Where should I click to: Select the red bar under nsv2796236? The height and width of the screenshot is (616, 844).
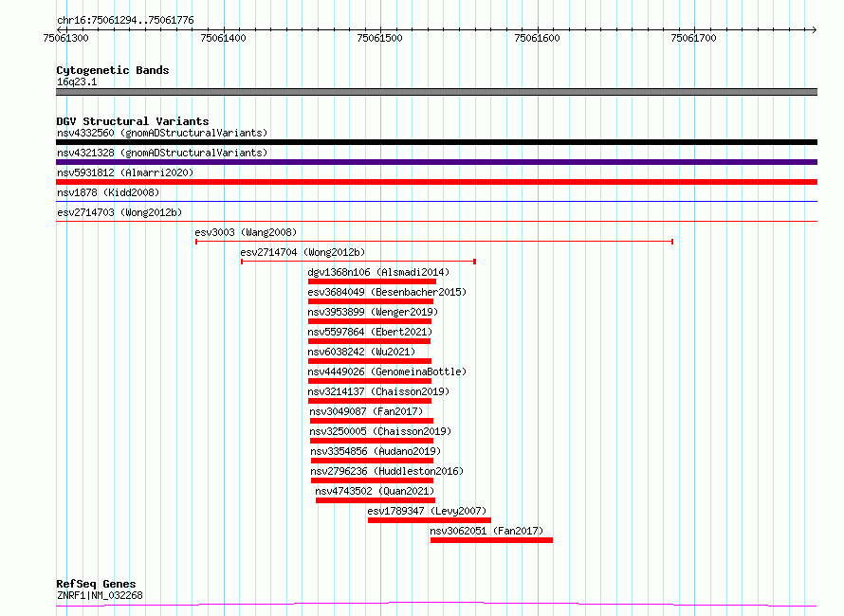[x=372, y=480]
